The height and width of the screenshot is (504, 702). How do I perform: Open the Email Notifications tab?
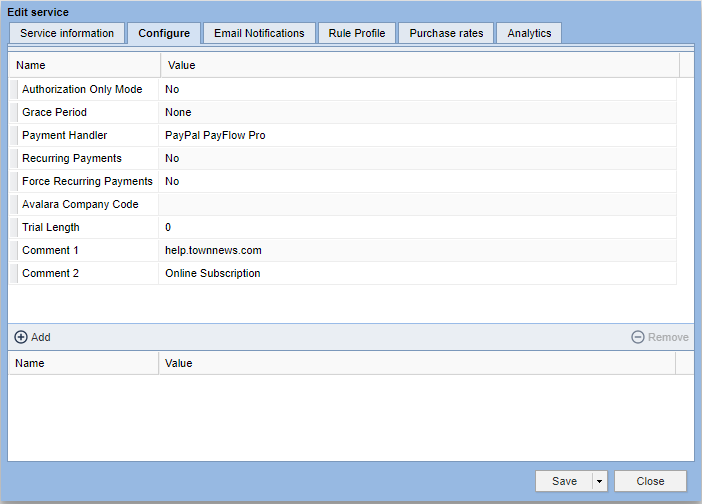(x=259, y=33)
